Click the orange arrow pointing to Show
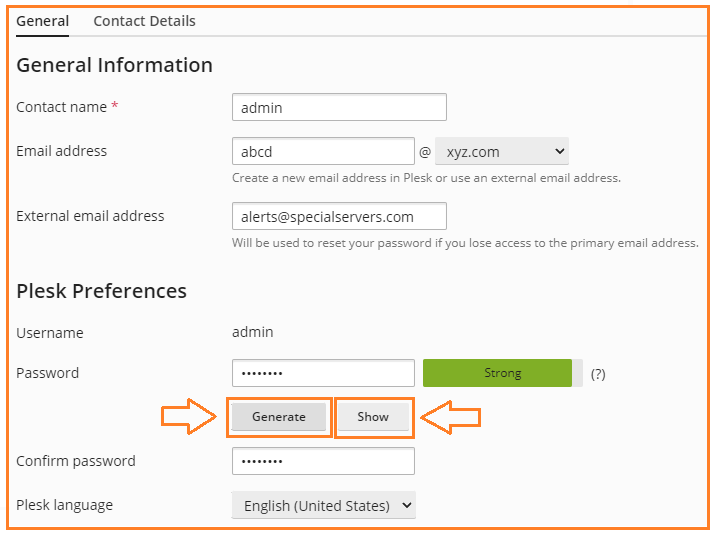 point(451,417)
